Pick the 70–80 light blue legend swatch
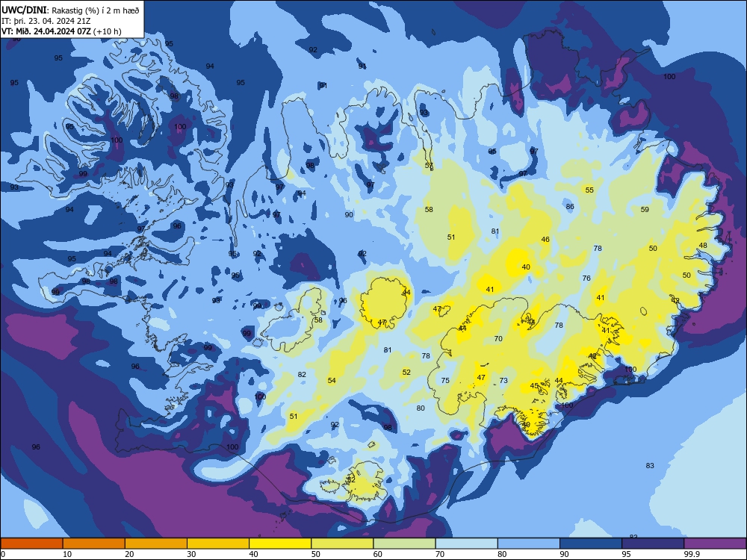The height and width of the screenshot is (560, 747). [x=466, y=544]
